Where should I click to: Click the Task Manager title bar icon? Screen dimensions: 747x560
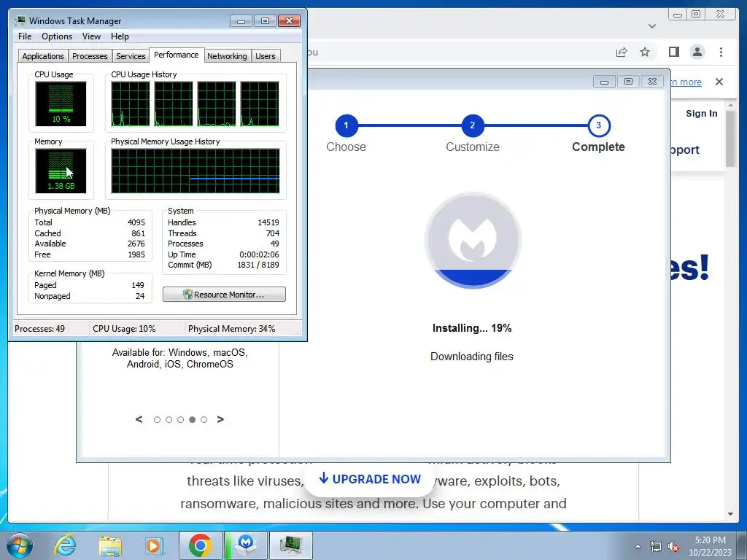point(20,20)
